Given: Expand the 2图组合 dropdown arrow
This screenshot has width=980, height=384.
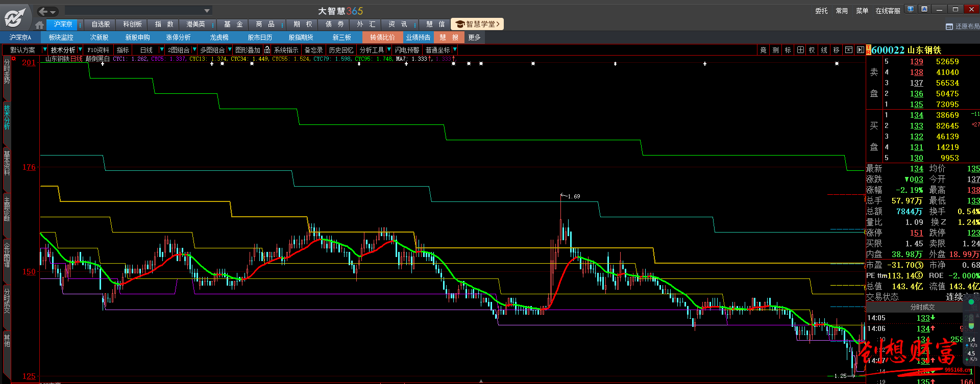Looking at the screenshot, I should coord(194,49).
